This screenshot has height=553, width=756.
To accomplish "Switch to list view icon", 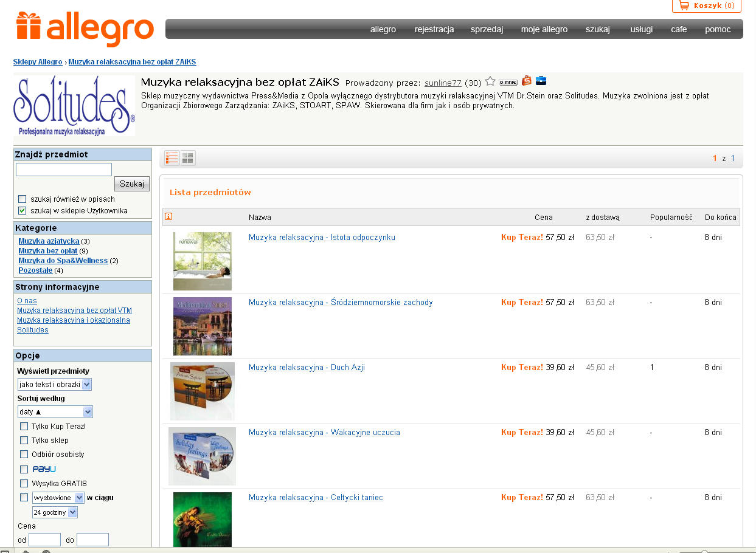I will point(172,158).
